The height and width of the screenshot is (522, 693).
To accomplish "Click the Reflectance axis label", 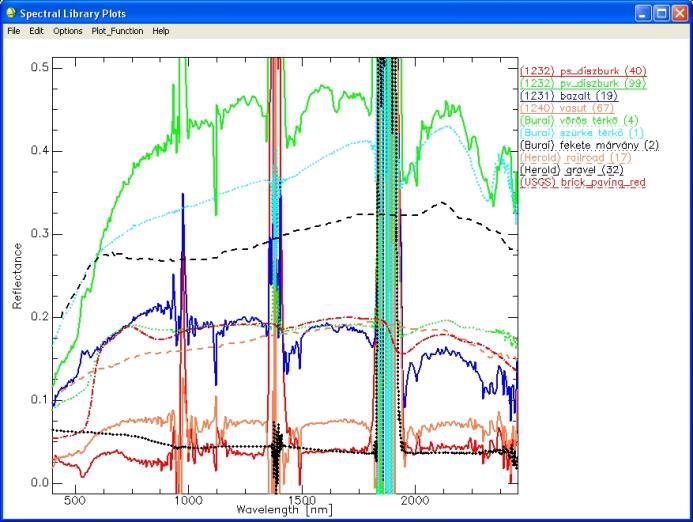I will 17,276.
